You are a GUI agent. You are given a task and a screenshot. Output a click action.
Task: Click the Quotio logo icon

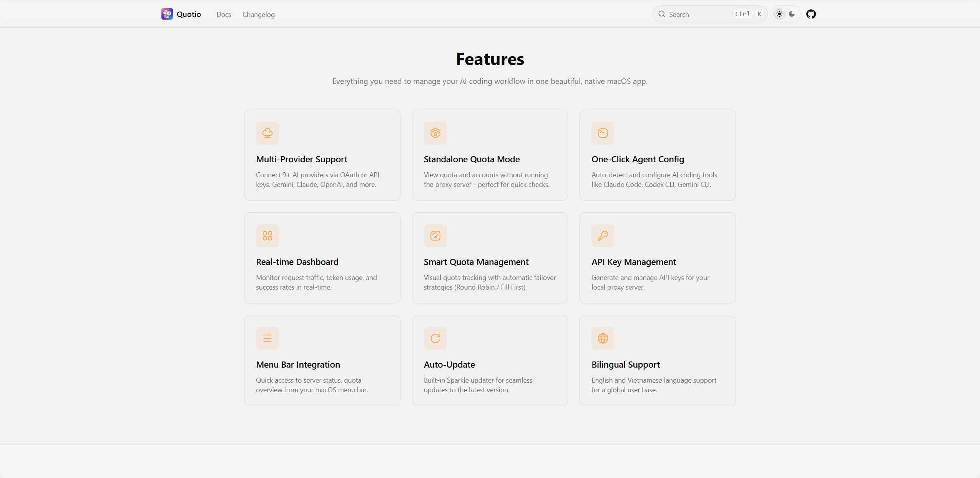pyautogui.click(x=167, y=14)
